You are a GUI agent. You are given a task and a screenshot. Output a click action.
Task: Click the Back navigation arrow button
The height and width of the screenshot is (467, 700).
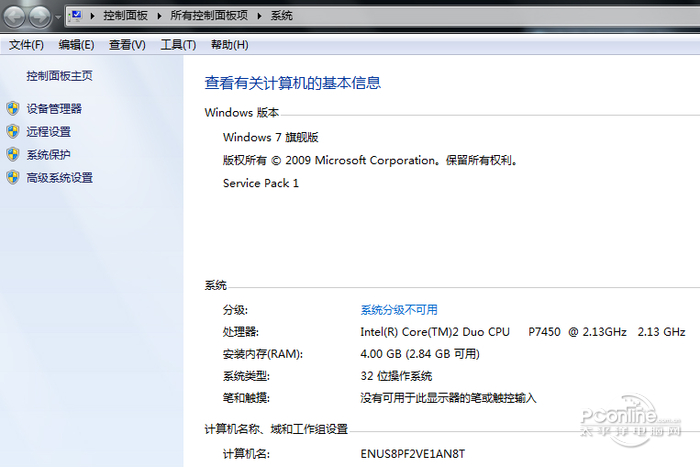point(14,17)
